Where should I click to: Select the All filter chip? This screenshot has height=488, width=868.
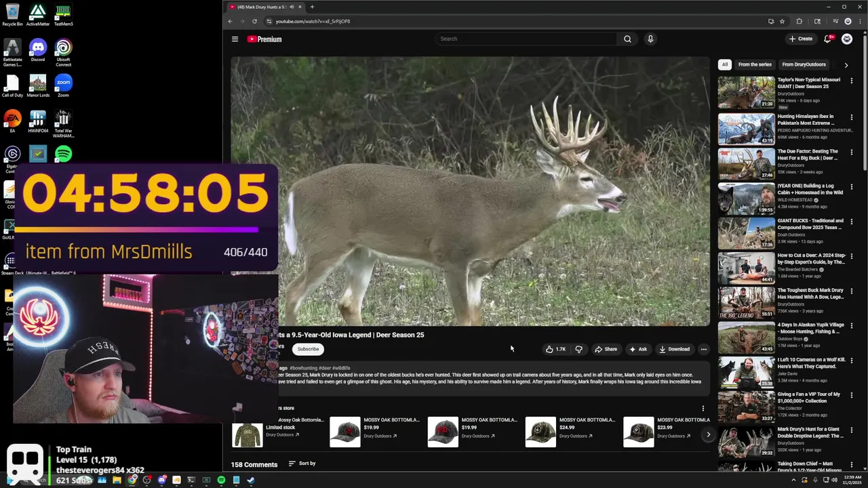724,64
